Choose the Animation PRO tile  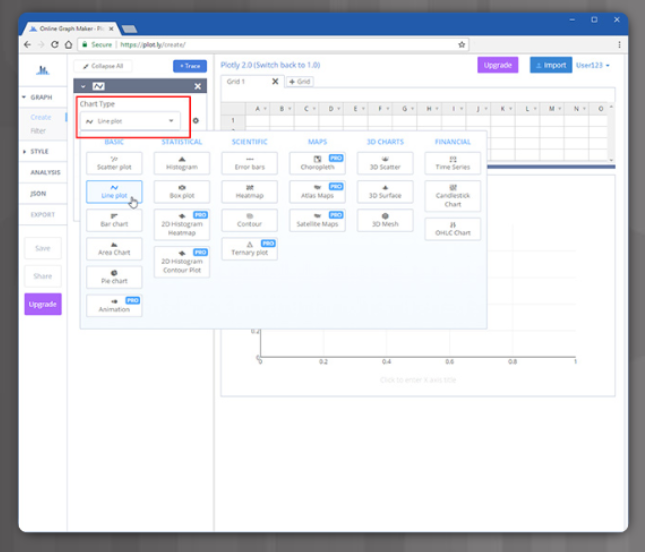click(x=114, y=305)
